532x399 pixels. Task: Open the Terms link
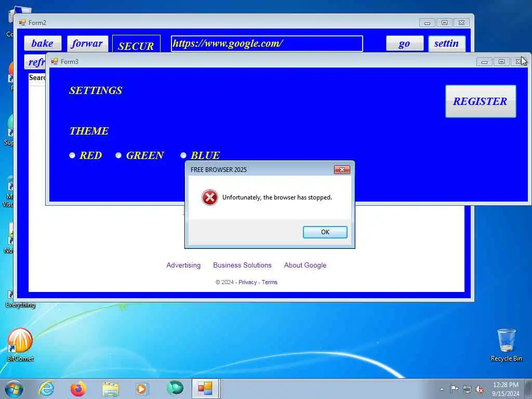[x=270, y=282]
